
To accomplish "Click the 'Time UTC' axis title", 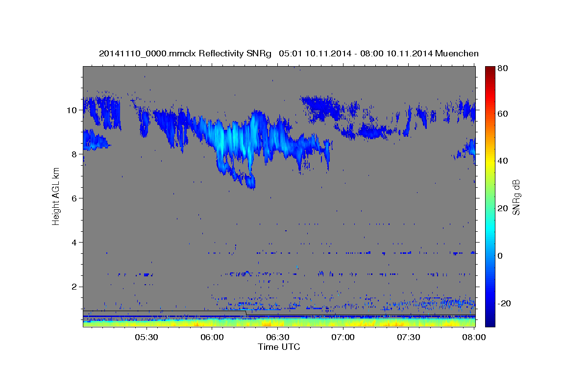I will 279,347.
